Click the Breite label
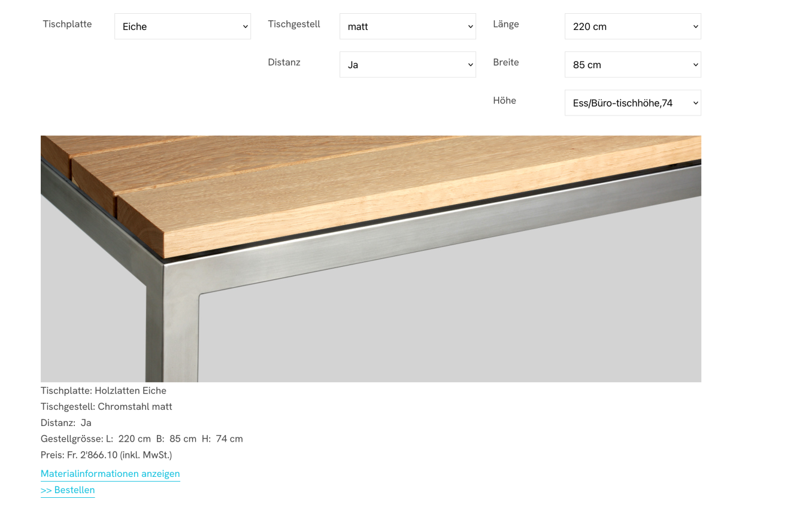The width and height of the screenshot is (812, 511). point(506,62)
